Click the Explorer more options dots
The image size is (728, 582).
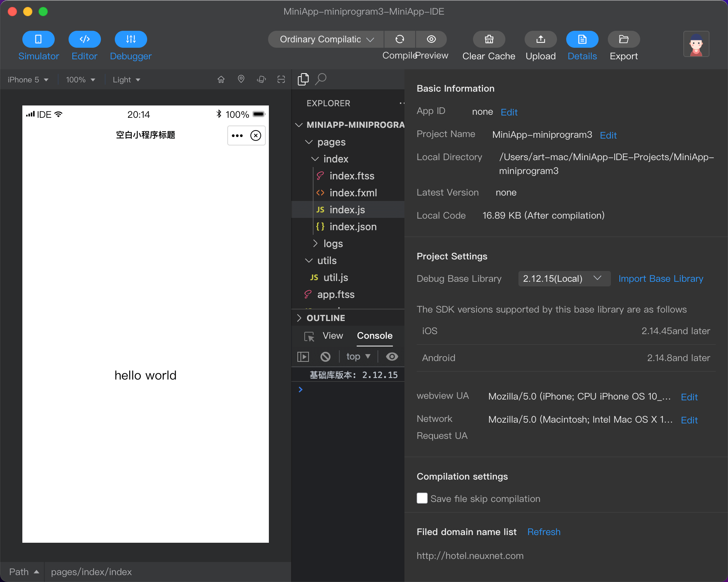pos(401,103)
